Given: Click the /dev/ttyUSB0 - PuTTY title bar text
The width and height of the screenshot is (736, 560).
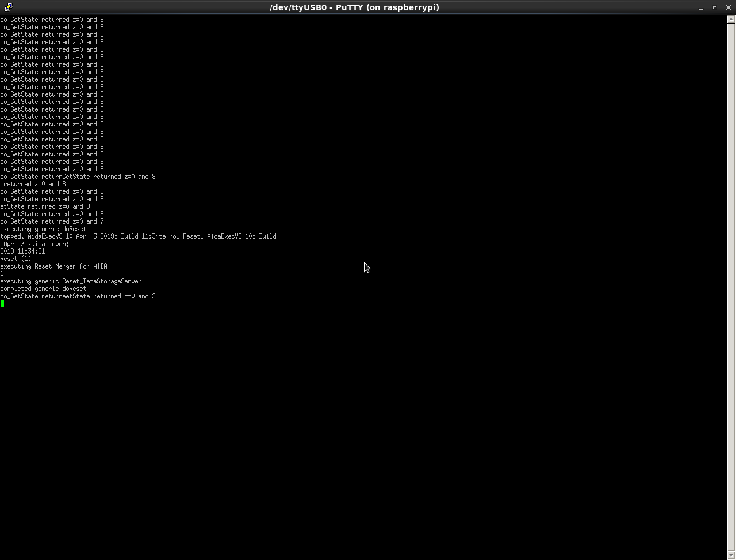Looking at the screenshot, I should (x=354, y=7).
